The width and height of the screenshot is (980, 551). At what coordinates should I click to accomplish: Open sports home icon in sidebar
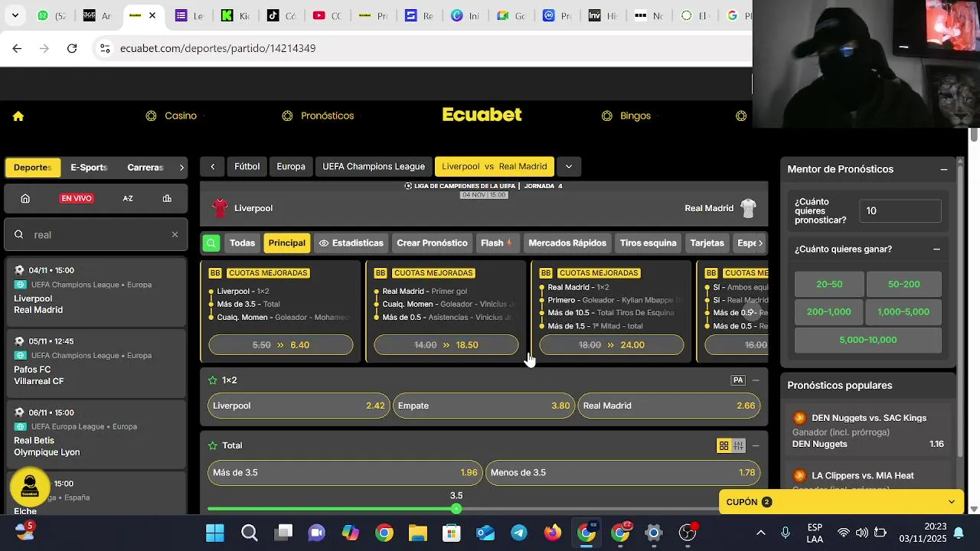25,198
